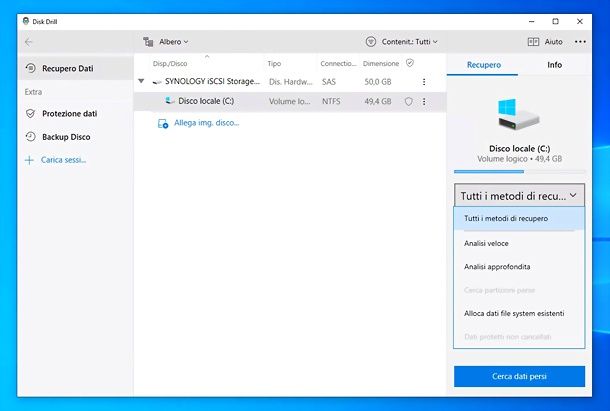Viewport: 610px width, 411px height.
Task: Open Backup Disco section
Action: 66,137
